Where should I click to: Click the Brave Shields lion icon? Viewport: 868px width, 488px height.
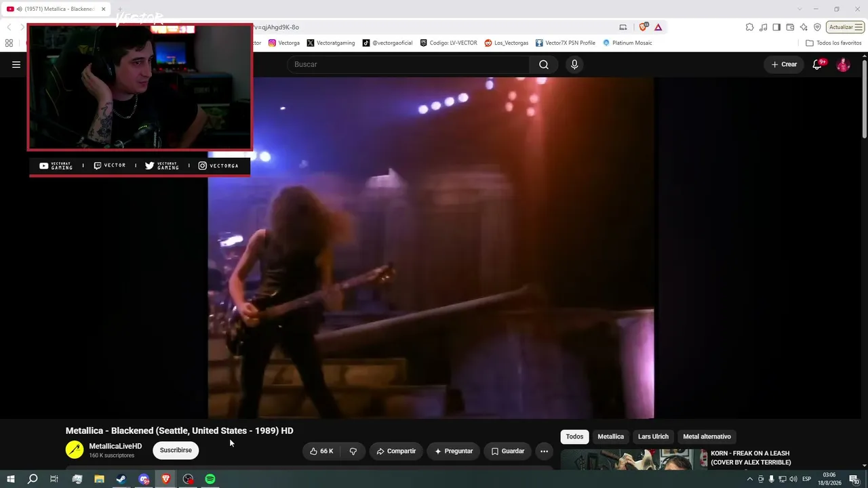click(643, 27)
